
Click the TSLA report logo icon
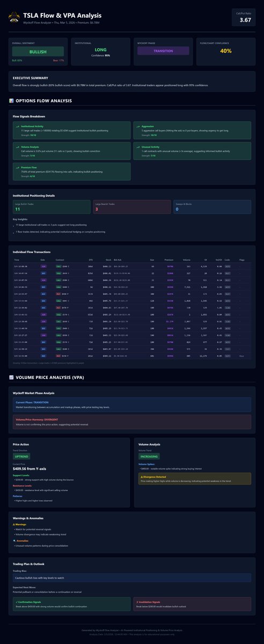coord(14,18)
